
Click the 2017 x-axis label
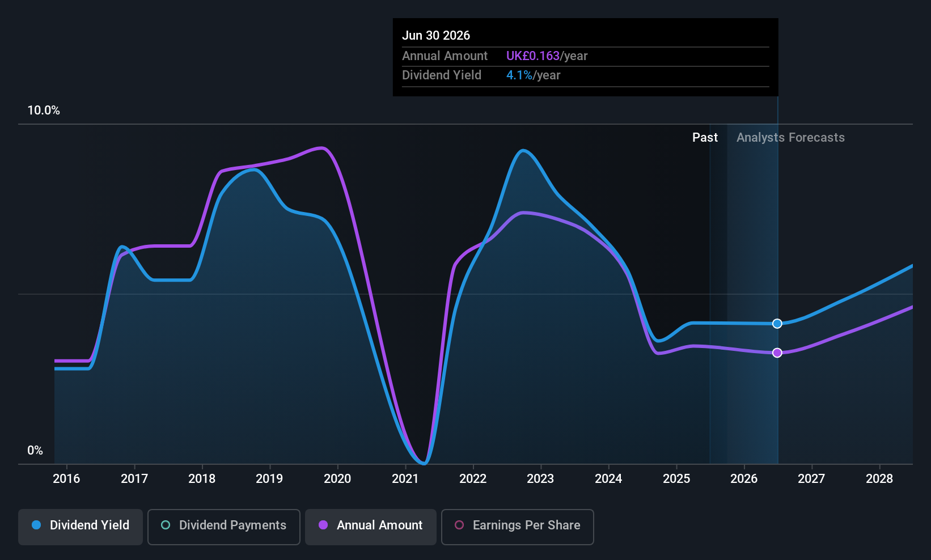pyautogui.click(x=134, y=479)
